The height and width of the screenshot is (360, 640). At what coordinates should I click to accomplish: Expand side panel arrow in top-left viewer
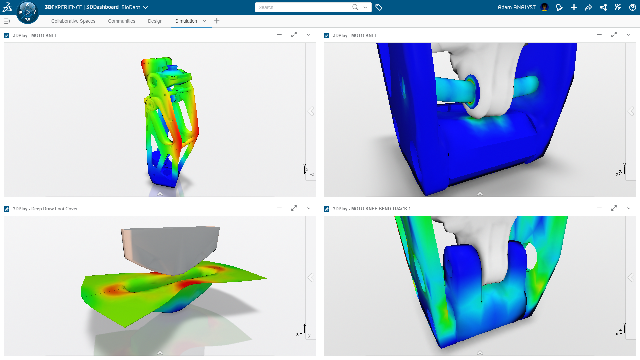[x=311, y=111]
